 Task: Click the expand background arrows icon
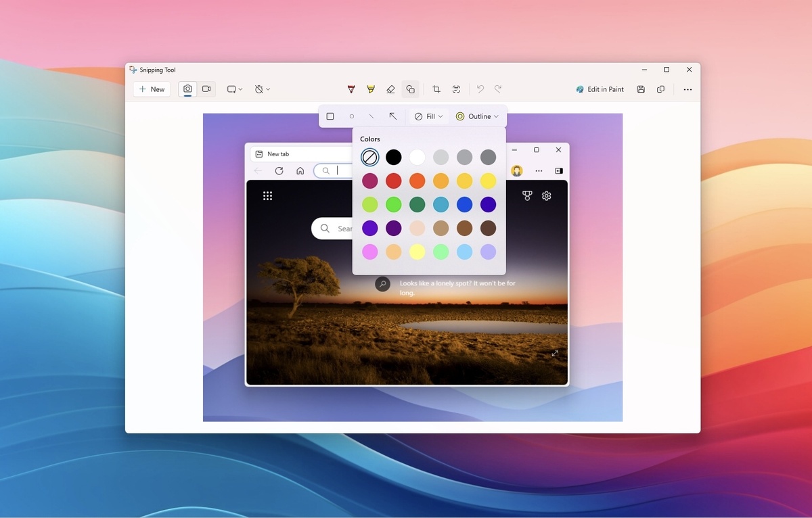(x=555, y=354)
